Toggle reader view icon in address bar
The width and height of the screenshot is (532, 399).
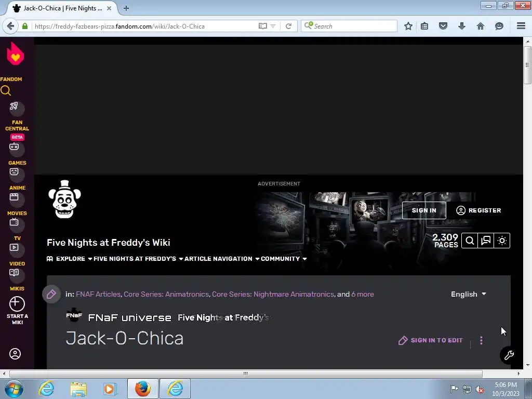click(262, 26)
